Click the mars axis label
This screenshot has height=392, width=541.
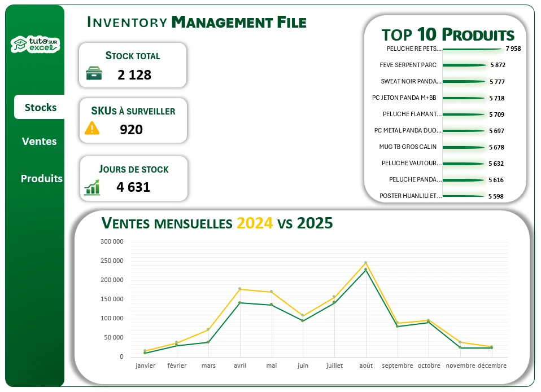(x=208, y=365)
